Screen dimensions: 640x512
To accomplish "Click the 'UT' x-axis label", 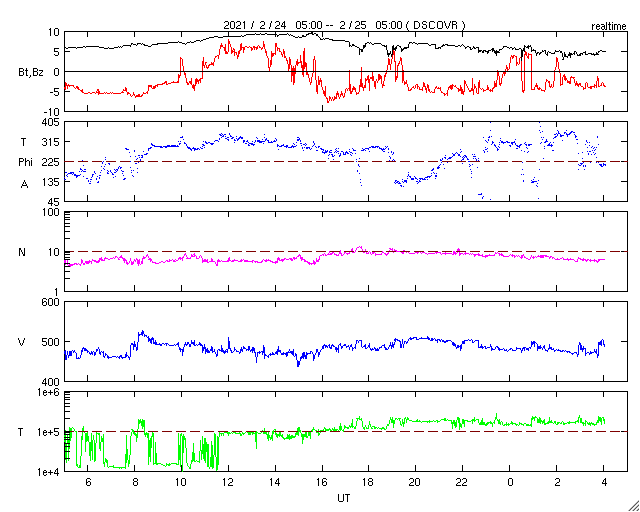I will pos(343,498).
